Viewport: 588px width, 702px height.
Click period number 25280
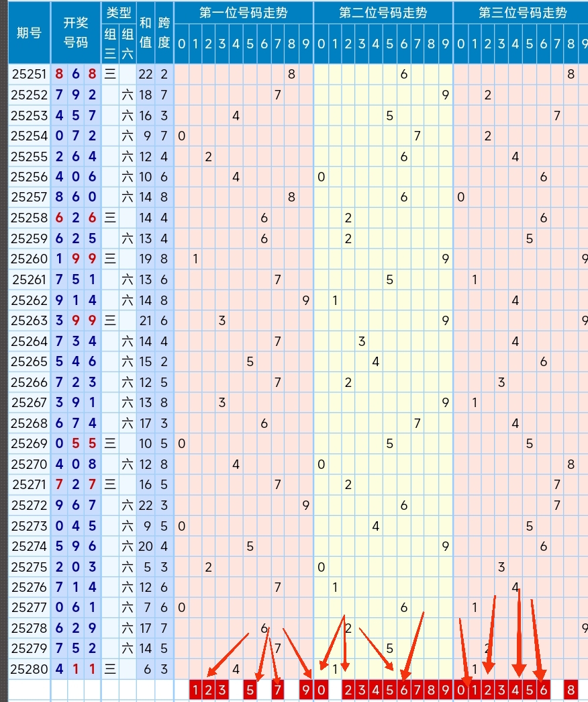pos(29,669)
